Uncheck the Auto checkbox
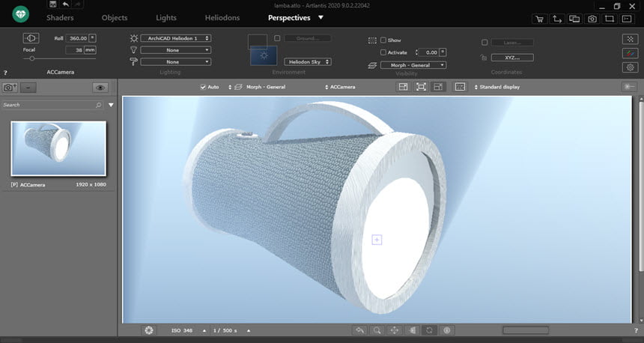This screenshot has height=343, width=644. click(203, 87)
